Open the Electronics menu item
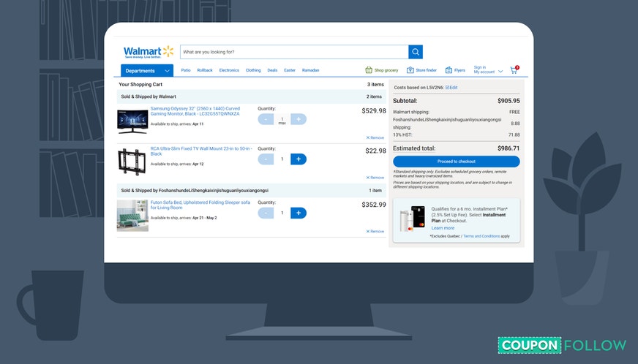Image resolution: width=638 pixels, height=364 pixels. pyautogui.click(x=229, y=70)
